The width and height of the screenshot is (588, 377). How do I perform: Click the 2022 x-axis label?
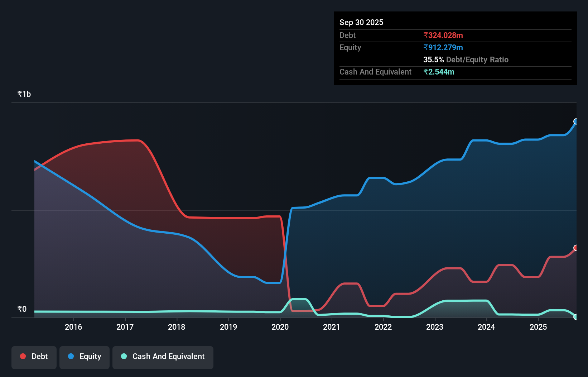pos(383,327)
